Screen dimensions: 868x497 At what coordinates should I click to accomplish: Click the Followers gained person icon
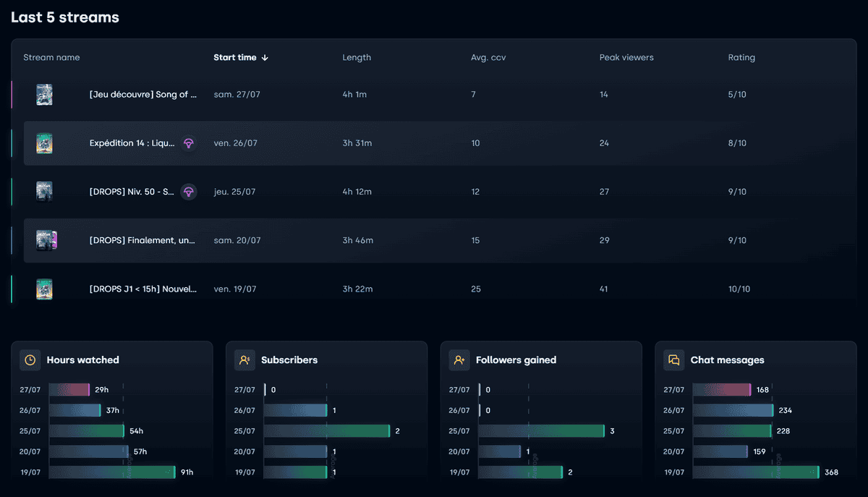click(x=459, y=360)
